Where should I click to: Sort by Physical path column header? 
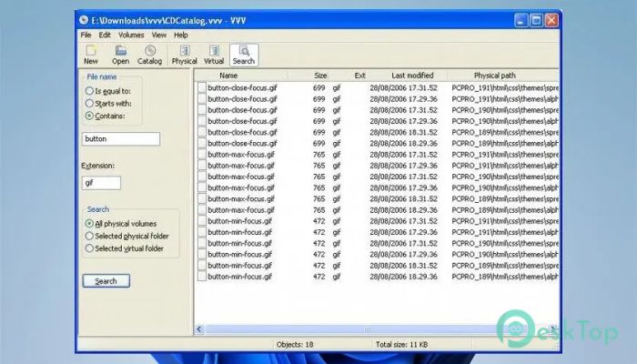coord(494,76)
